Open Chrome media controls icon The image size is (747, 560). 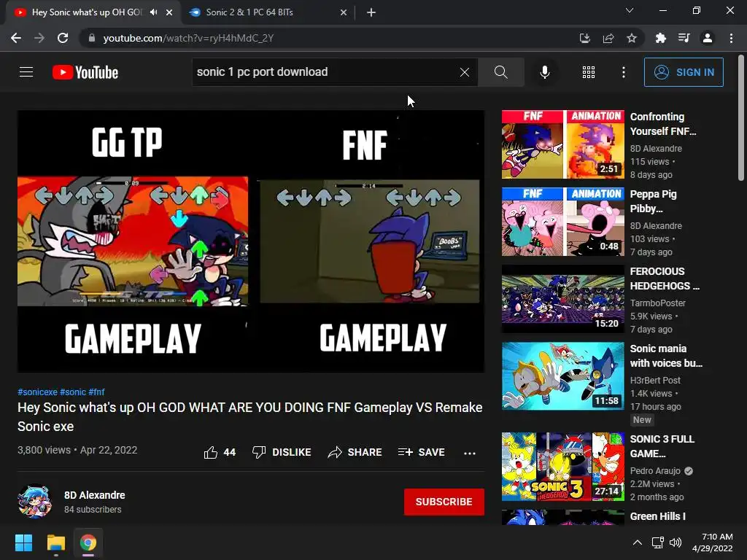click(684, 38)
